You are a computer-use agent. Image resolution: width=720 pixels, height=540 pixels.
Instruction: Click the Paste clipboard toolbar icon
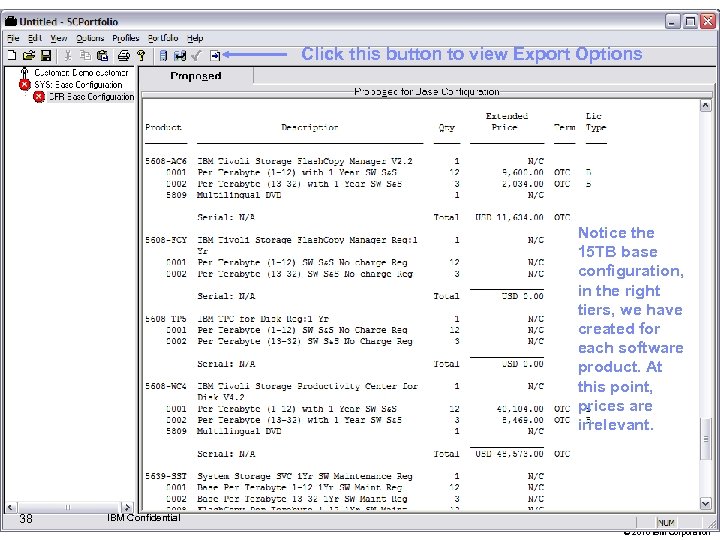point(103,56)
